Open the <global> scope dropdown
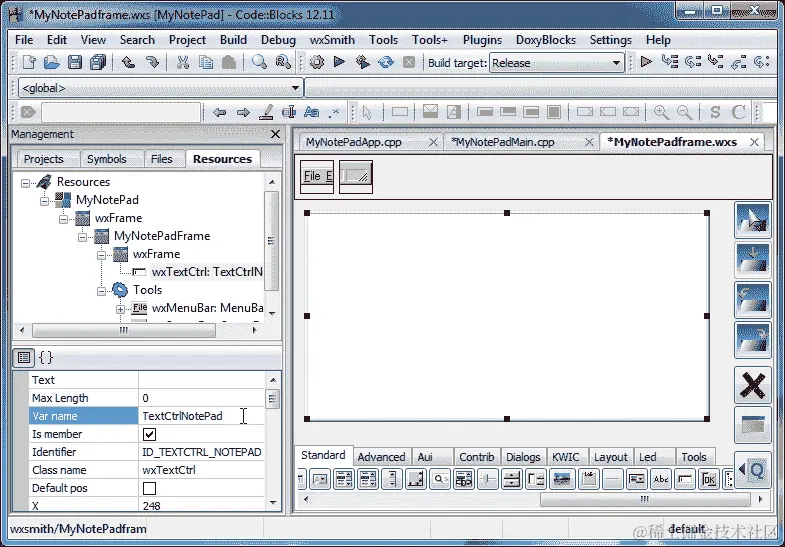 click(160, 88)
